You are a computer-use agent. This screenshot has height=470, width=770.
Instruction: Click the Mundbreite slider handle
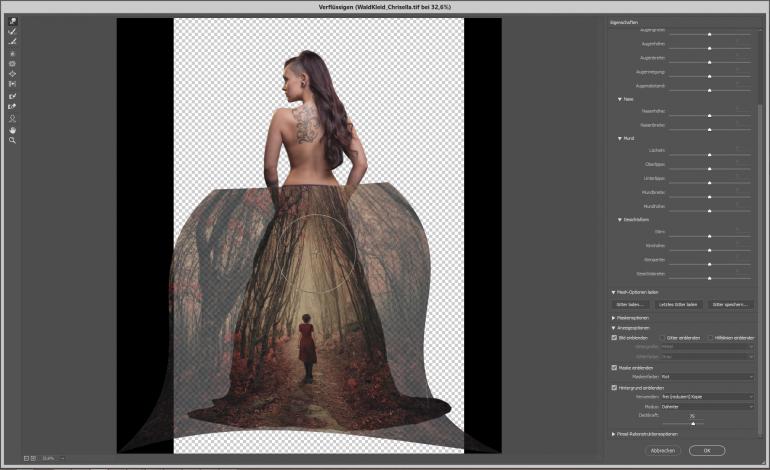pyautogui.click(x=709, y=197)
